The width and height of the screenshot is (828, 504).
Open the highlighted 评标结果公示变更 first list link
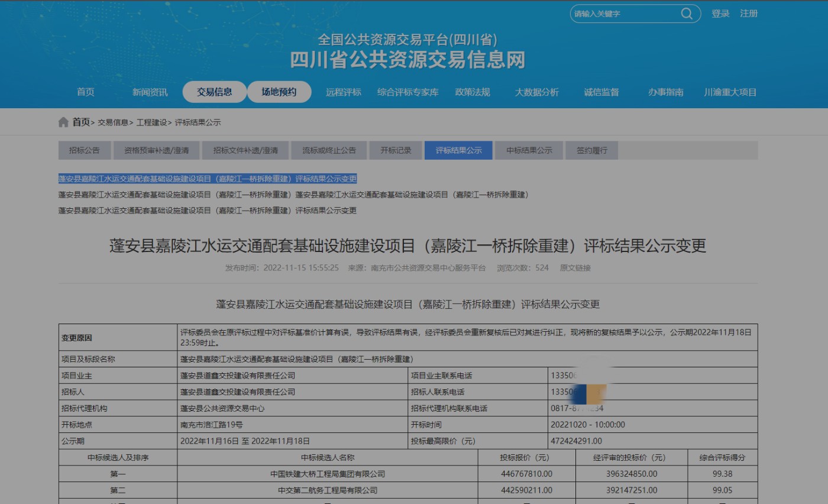[x=208, y=179]
